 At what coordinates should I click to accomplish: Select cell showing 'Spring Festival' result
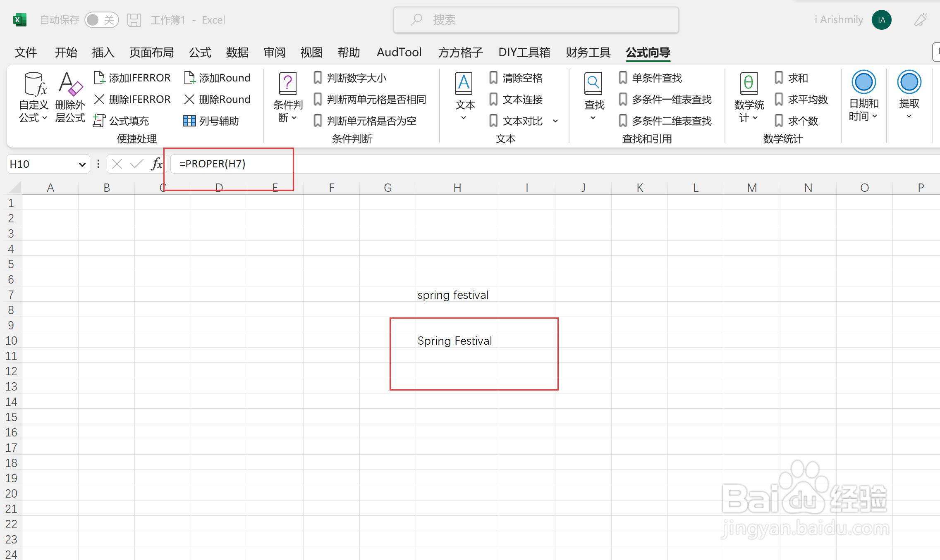click(x=457, y=341)
